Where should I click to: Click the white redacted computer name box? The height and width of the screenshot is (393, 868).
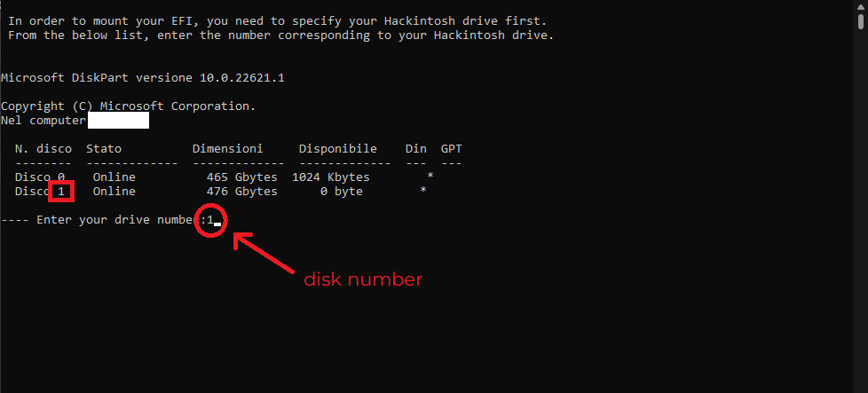click(117, 120)
